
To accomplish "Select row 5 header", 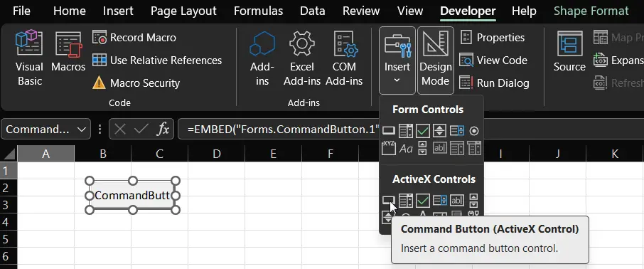I will 9,238.
